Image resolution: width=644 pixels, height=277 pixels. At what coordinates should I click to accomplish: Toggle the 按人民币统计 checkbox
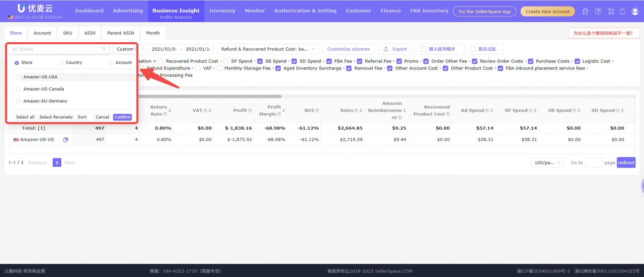click(424, 49)
